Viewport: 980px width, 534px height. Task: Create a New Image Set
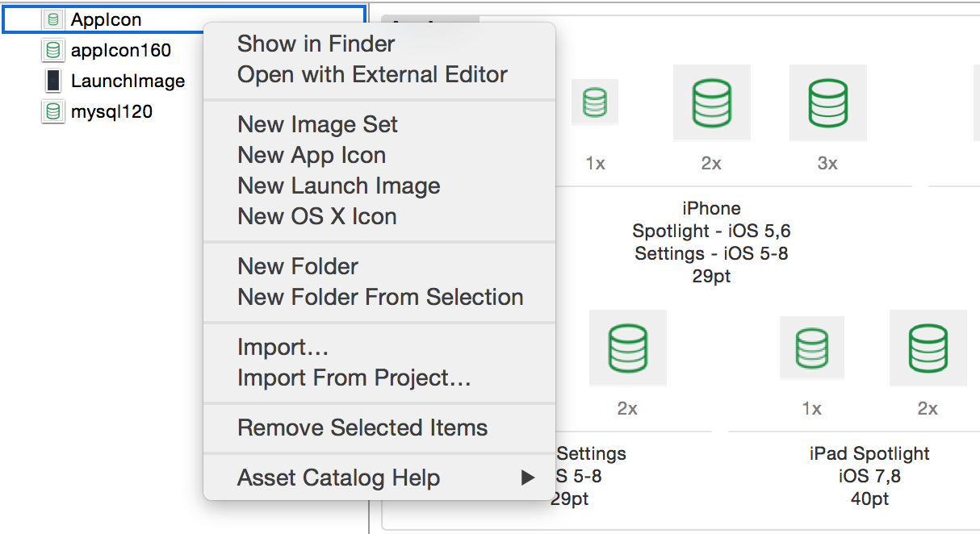click(x=317, y=124)
